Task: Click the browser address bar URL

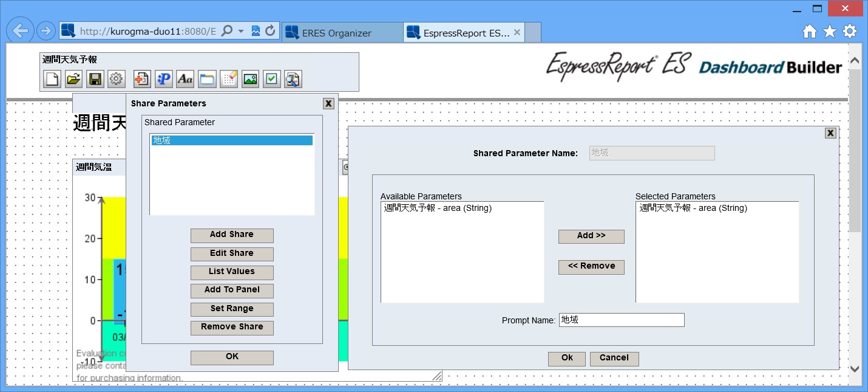Action: tap(148, 32)
